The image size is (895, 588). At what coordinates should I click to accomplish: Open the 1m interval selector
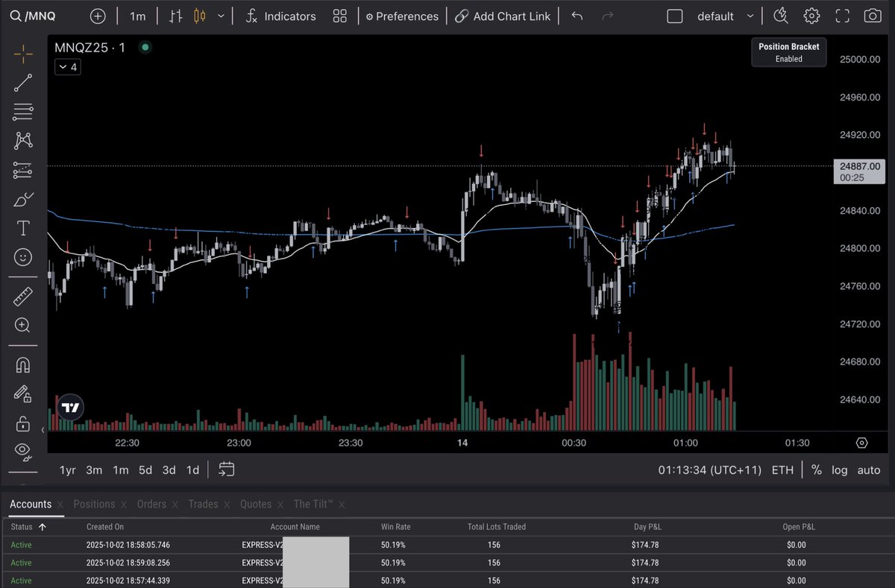tap(137, 16)
